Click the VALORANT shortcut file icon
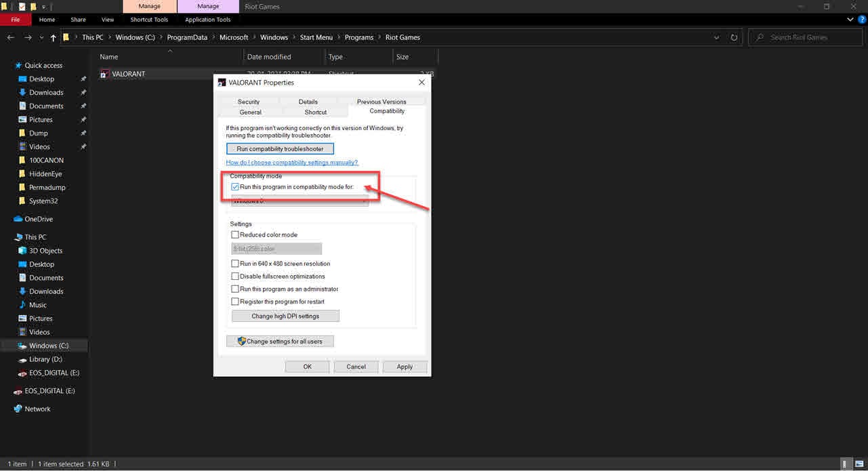This screenshot has height=471, width=868. pyautogui.click(x=104, y=74)
